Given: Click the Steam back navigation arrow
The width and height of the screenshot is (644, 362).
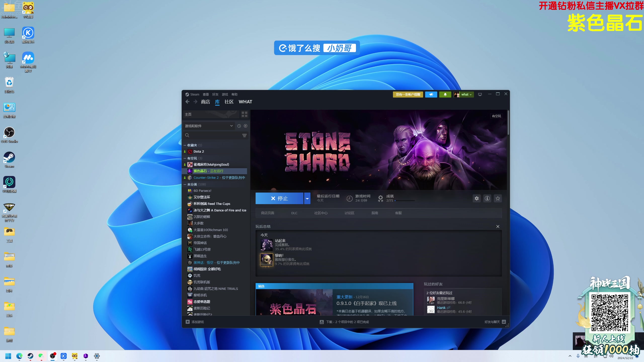Looking at the screenshot, I should [x=187, y=102].
